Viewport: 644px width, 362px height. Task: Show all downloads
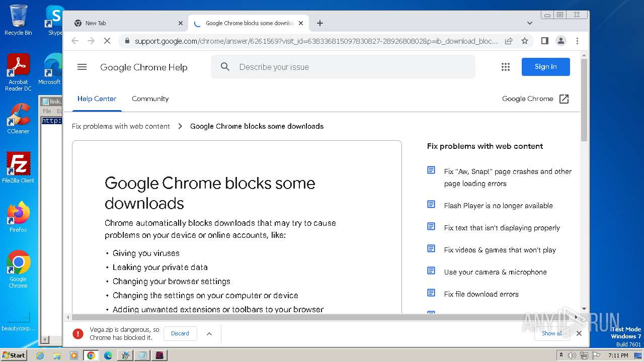click(551, 333)
